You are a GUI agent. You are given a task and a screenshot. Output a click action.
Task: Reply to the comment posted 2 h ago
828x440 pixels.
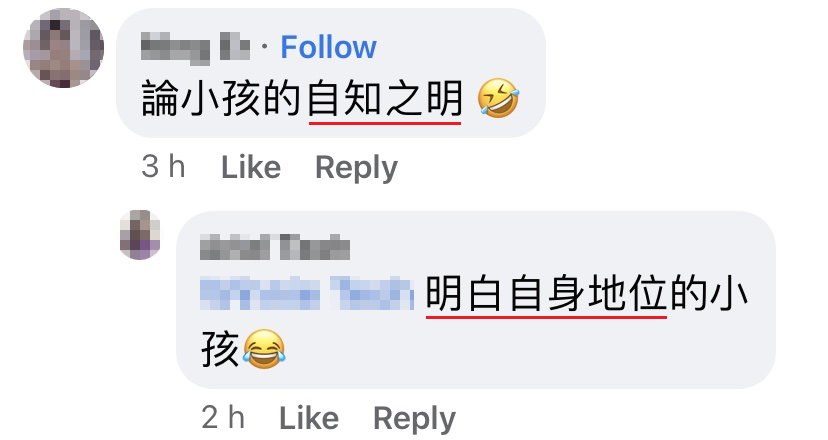point(415,419)
